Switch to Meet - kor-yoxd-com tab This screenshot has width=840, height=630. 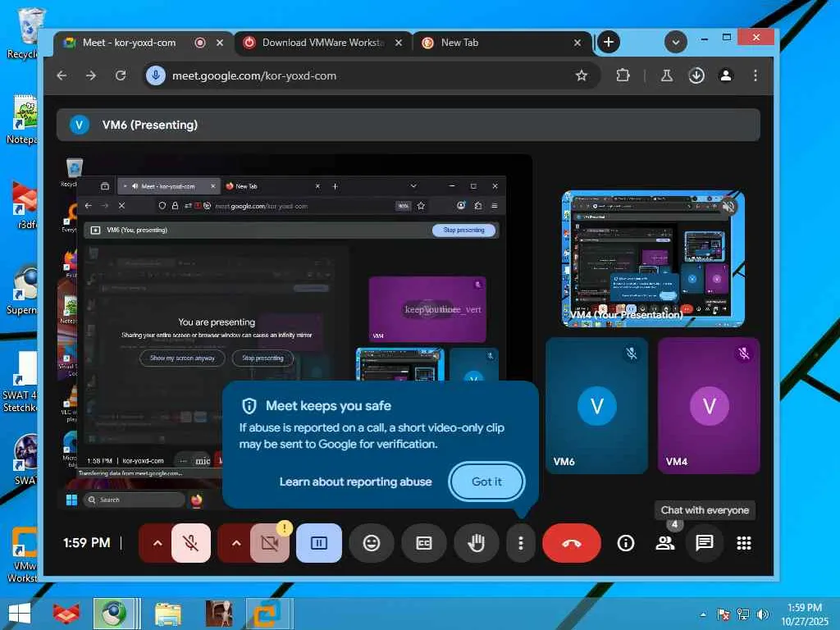(129, 43)
